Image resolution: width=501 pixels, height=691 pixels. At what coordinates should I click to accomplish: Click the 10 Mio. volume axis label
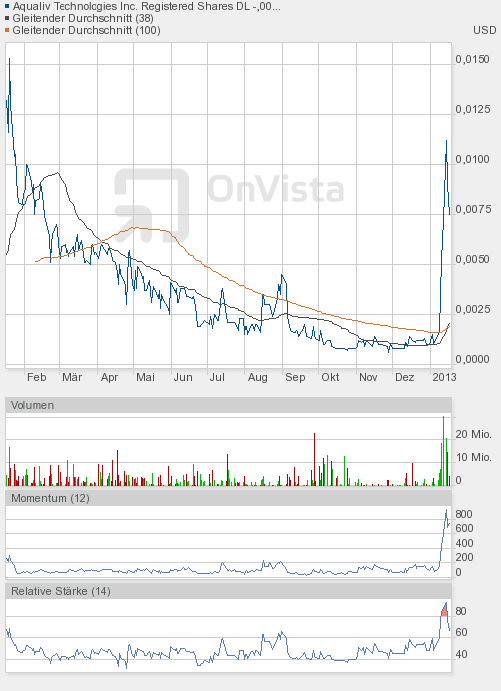click(x=473, y=457)
